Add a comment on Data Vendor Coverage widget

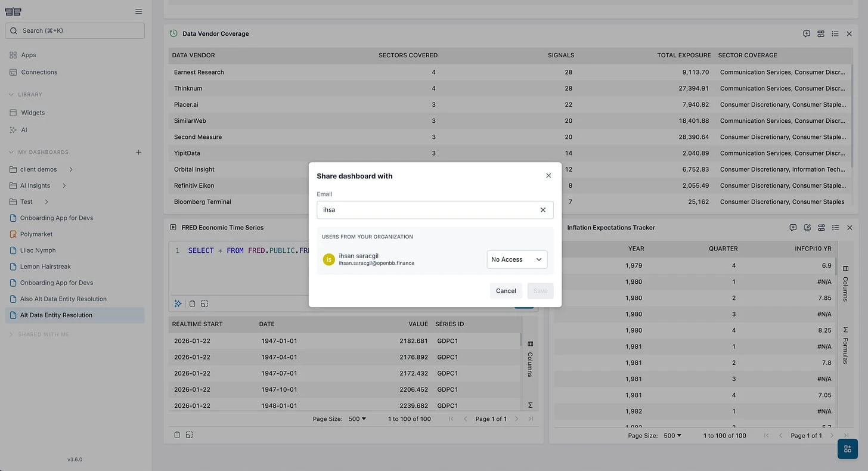point(807,33)
